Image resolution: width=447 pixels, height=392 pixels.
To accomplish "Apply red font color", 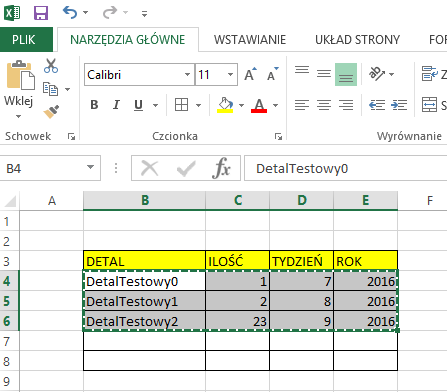I will coord(259,105).
